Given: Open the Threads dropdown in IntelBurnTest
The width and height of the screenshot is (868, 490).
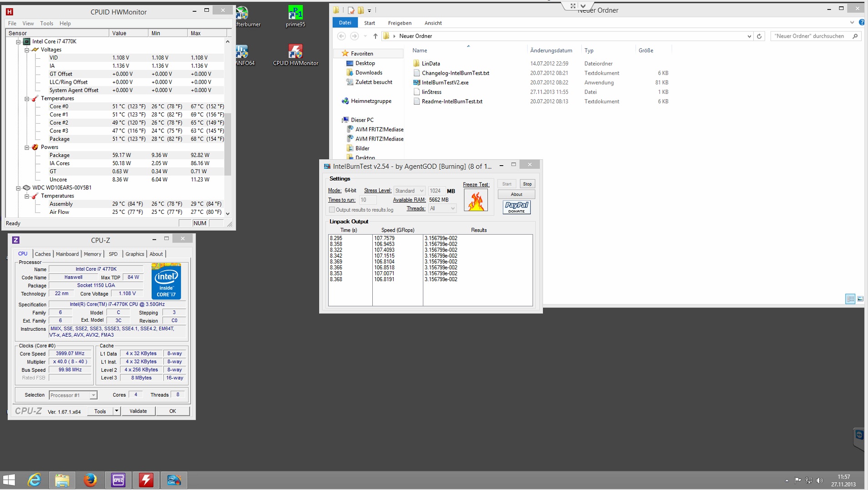Looking at the screenshot, I should pos(442,208).
